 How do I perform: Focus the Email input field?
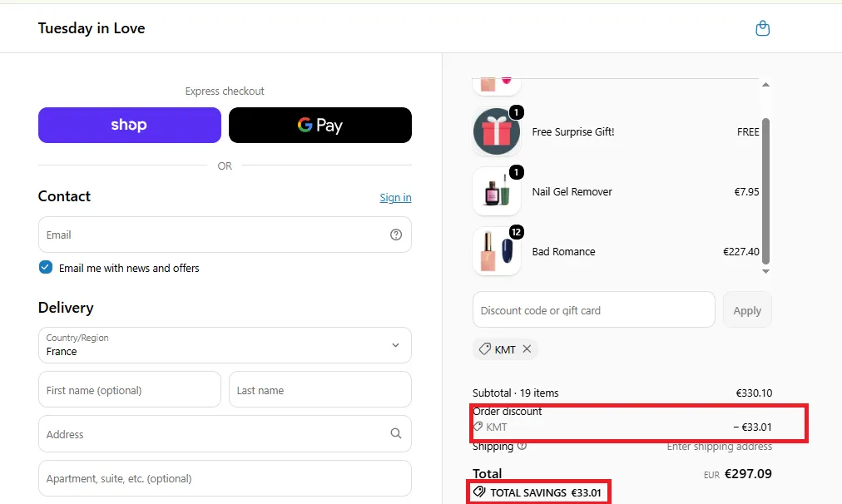point(225,235)
